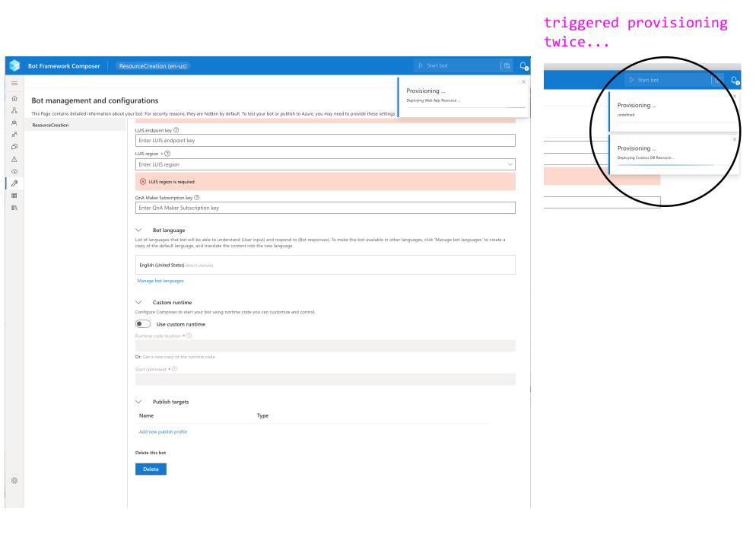Select the Design icon in the sidebar
Image resolution: width=756 pixels, height=541 pixels.
click(14, 110)
